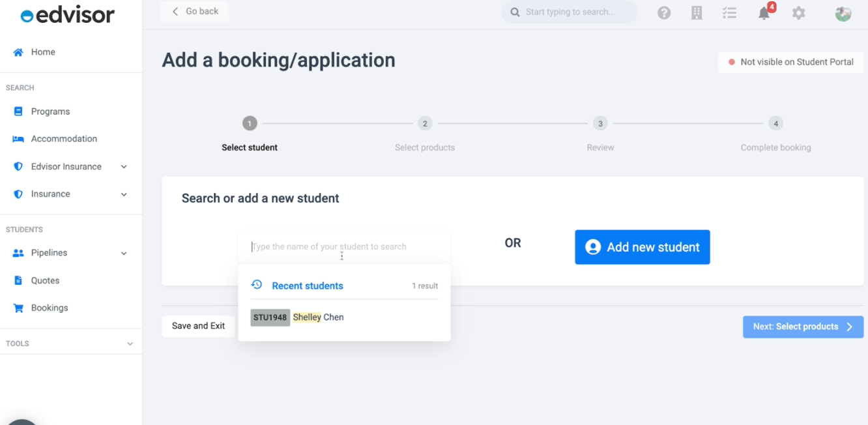Click the Edvisor logo
The image size is (868, 425).
[x=68, y=15]
